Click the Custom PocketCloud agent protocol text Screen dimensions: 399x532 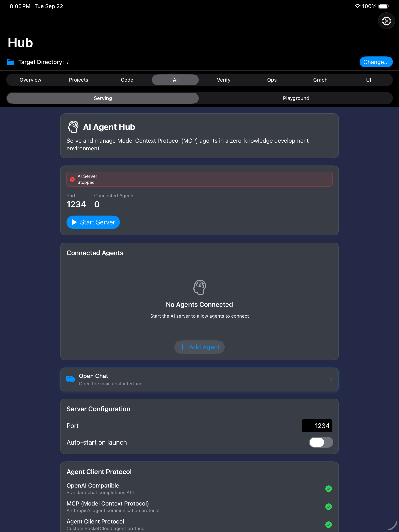(106, 528)
